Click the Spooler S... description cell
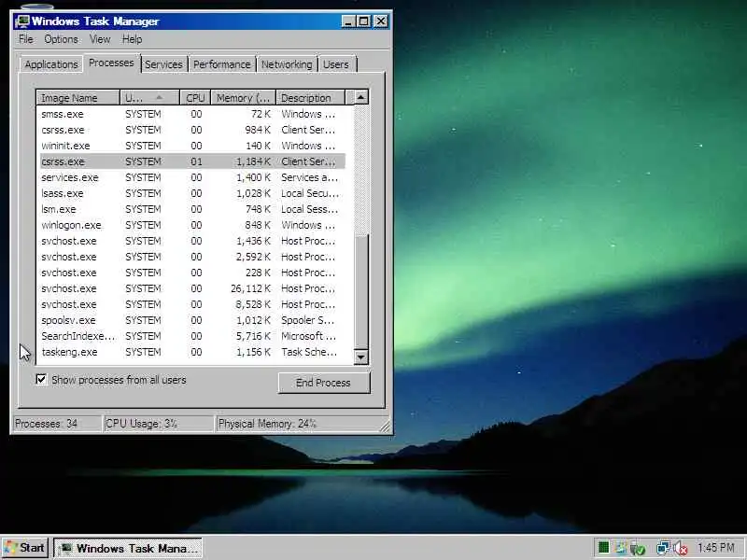 tap(308, 320)
